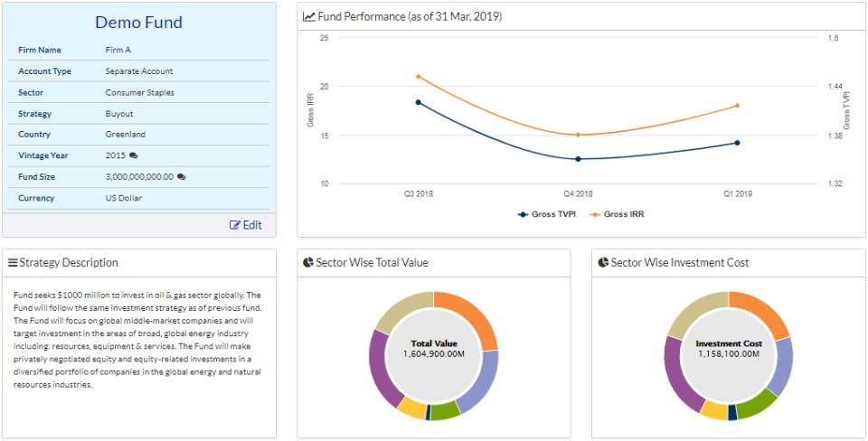Click the Greenland country value
This screenshot has width=868, height=441.
(x=125, y=135)
